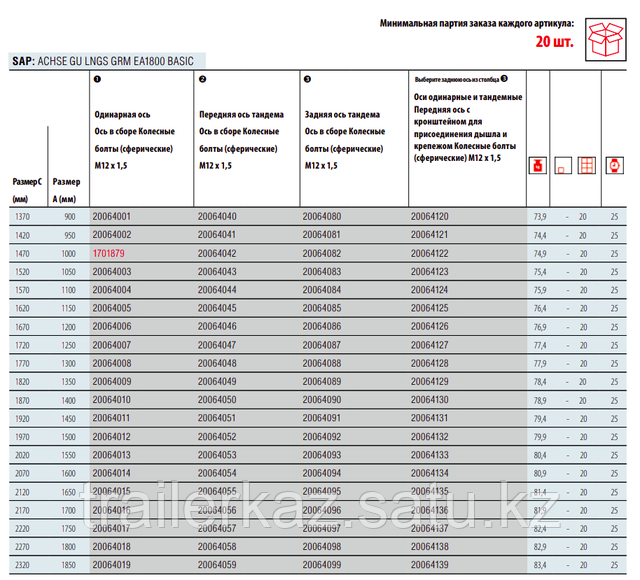640x580 pixels.
Task: Select weight value 79,9
Action: [x=540, y=437]
